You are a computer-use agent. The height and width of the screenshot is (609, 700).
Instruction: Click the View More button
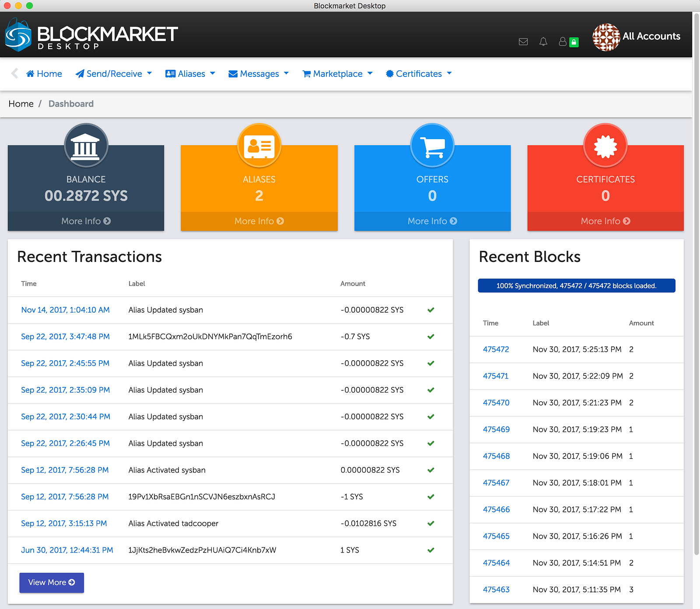coord(52,583)
